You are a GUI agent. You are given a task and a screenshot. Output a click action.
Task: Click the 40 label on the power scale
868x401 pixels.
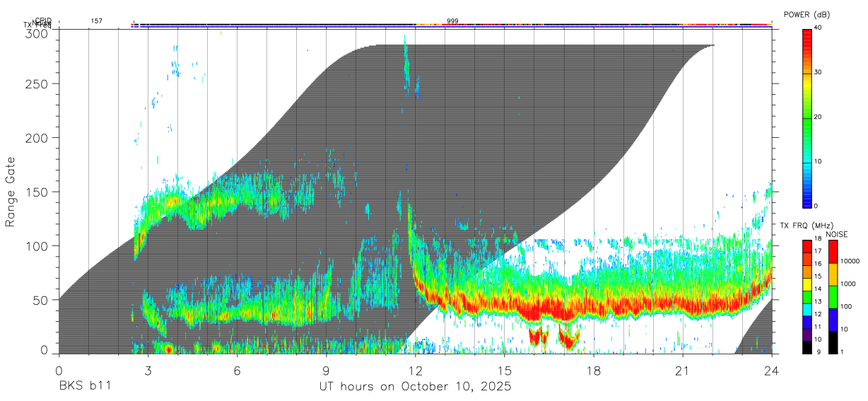[819, 28]
